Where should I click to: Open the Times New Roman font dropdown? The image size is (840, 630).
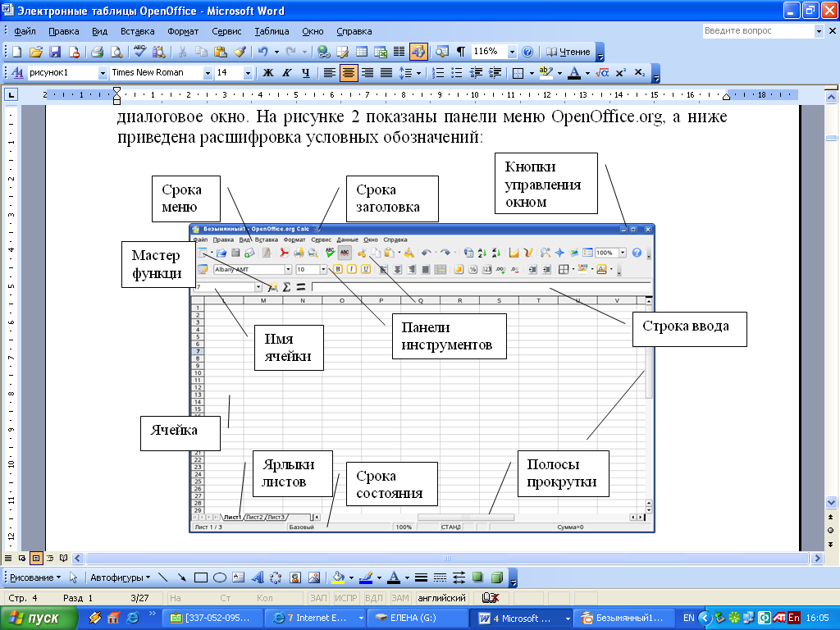click(208, 73)
